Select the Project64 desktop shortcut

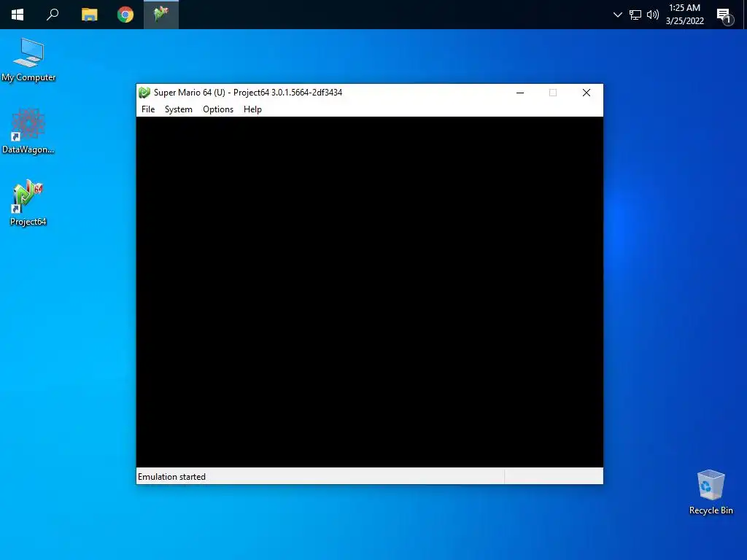tap(28, 203)
